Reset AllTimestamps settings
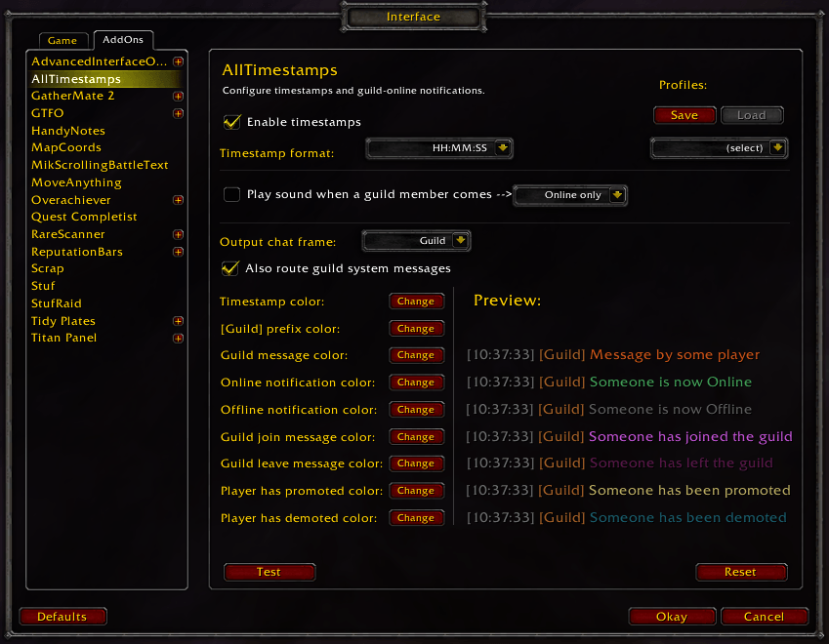 pos(741,572)
